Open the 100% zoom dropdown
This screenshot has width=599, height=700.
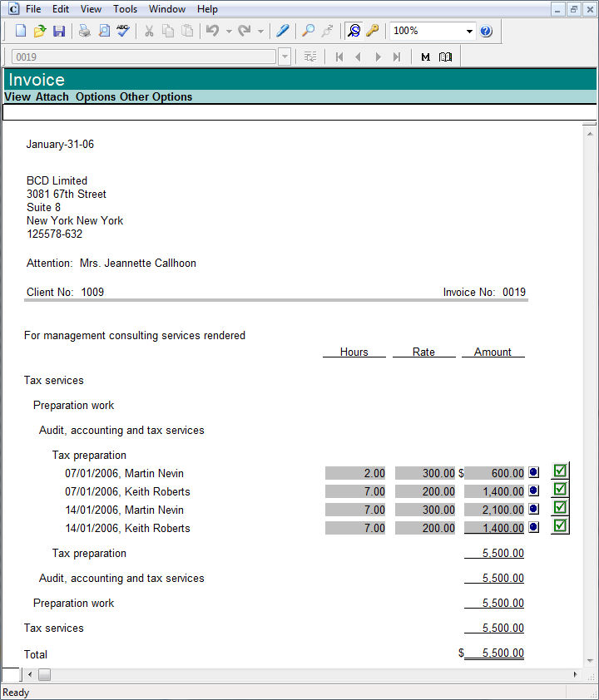pos(469,31)
